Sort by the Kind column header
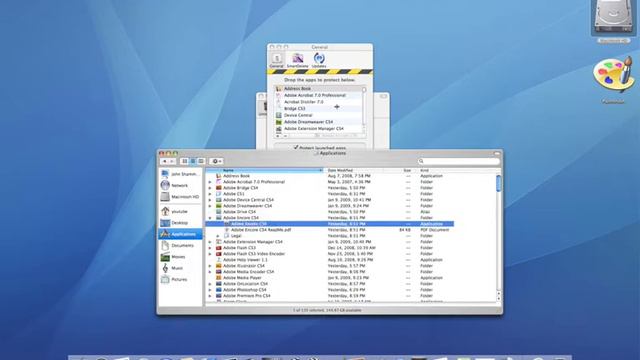640x360 pixels. tap(456, 170)
